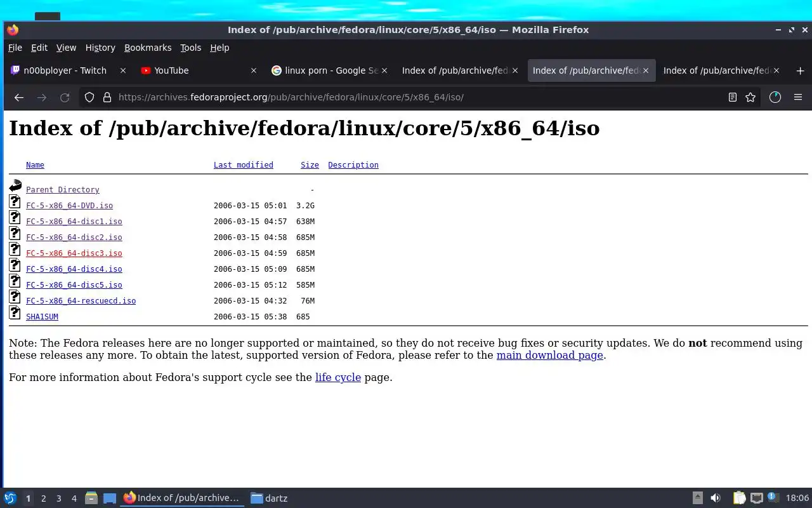Open the file manager icon in taskbar
This screenshot has width=812, height=508.
pos(91,498)
